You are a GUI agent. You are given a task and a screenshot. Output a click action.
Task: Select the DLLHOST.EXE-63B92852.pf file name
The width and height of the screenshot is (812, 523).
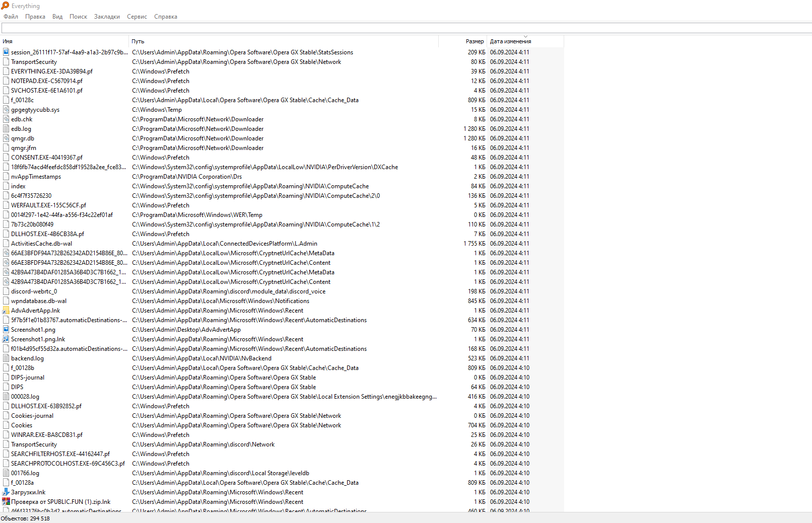[46, 406]
